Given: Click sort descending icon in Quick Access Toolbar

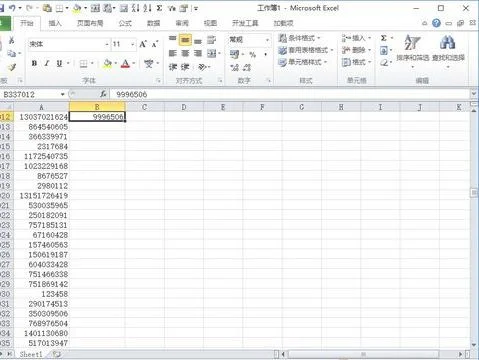Looking at the screenshot, I should pos(147,8).
